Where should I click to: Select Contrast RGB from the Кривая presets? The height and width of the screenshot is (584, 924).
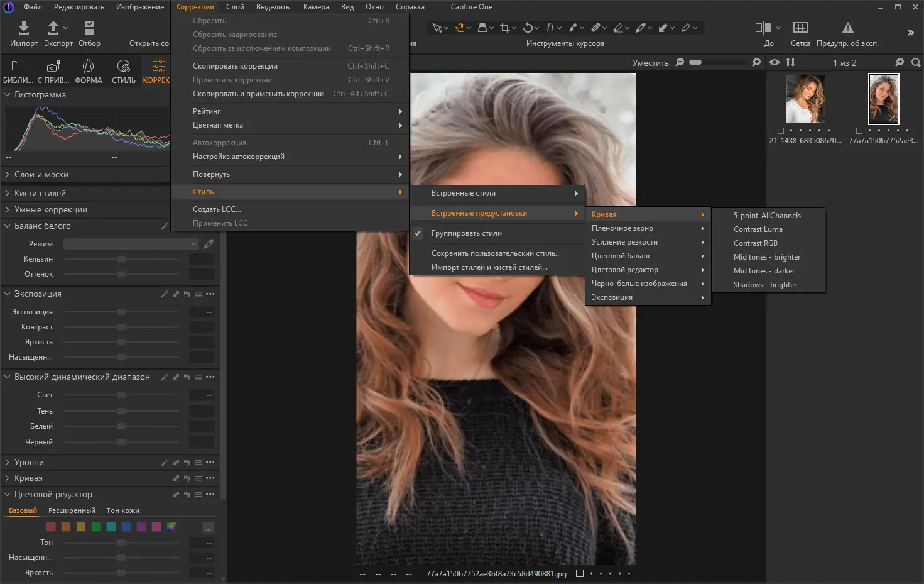[x=756, y=243]
